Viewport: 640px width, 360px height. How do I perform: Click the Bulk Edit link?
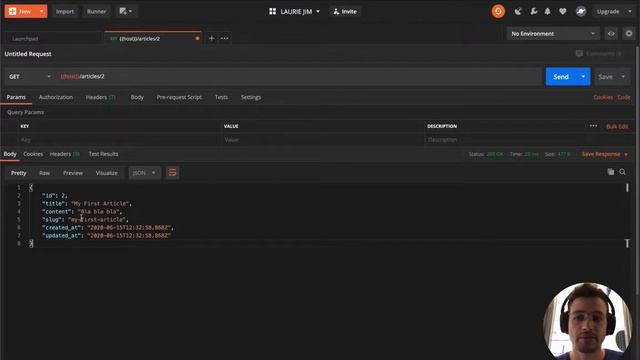pos(617,127)
